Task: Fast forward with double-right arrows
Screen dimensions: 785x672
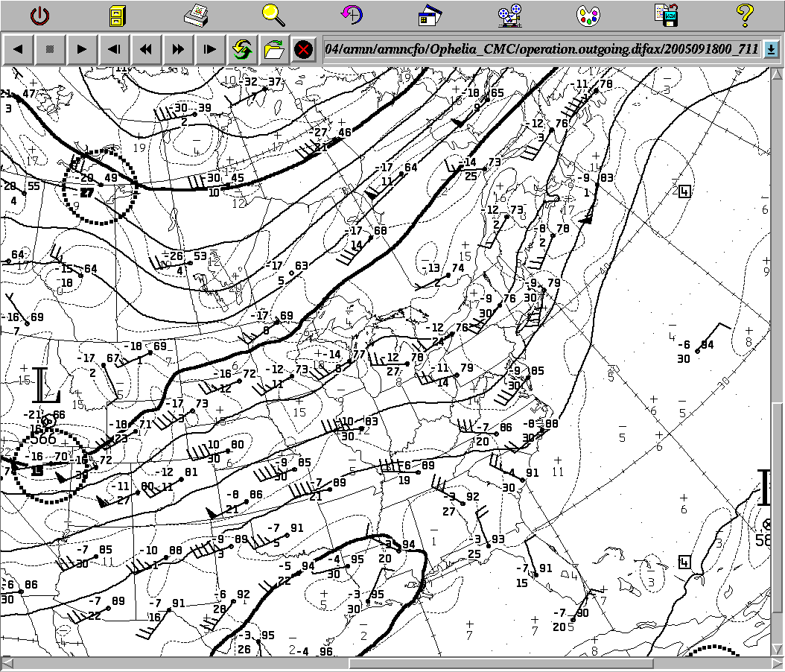Action: coord(179,50)
